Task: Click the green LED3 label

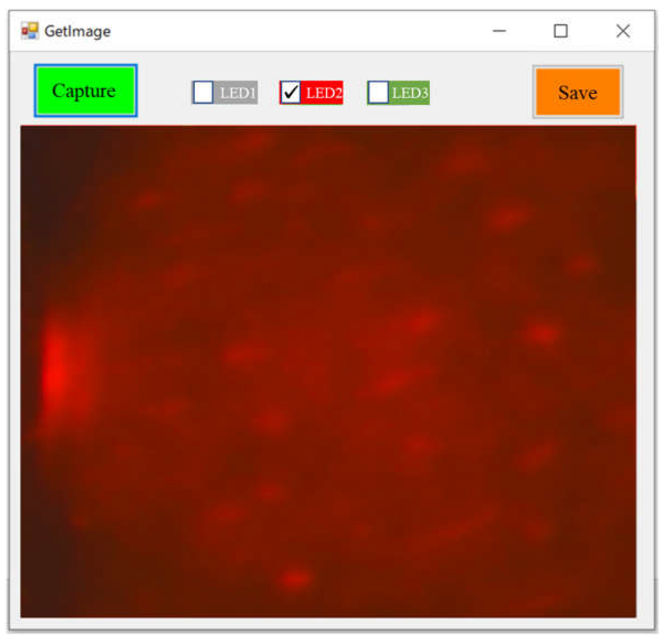Action: [x=409, y=93]
